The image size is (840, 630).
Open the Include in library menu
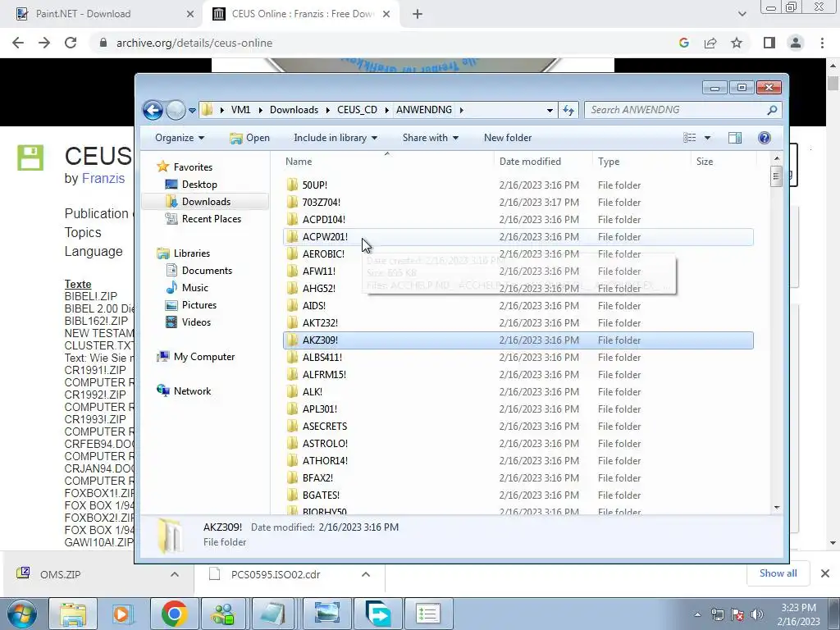click(336, 138)
